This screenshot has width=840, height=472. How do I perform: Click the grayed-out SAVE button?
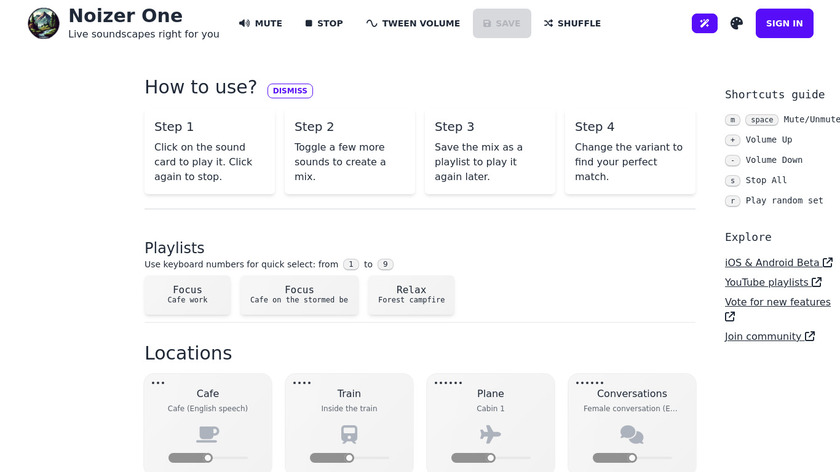pos(502,24)
